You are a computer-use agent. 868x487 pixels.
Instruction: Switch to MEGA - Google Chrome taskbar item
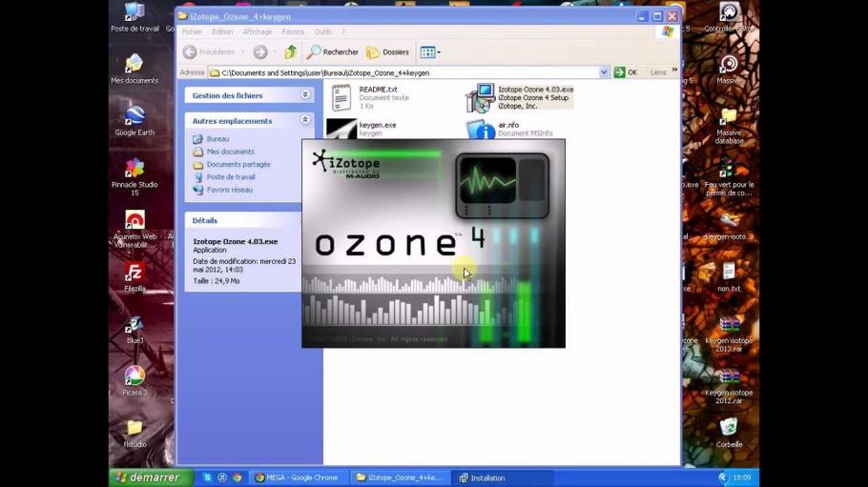[x=297, y=477]
